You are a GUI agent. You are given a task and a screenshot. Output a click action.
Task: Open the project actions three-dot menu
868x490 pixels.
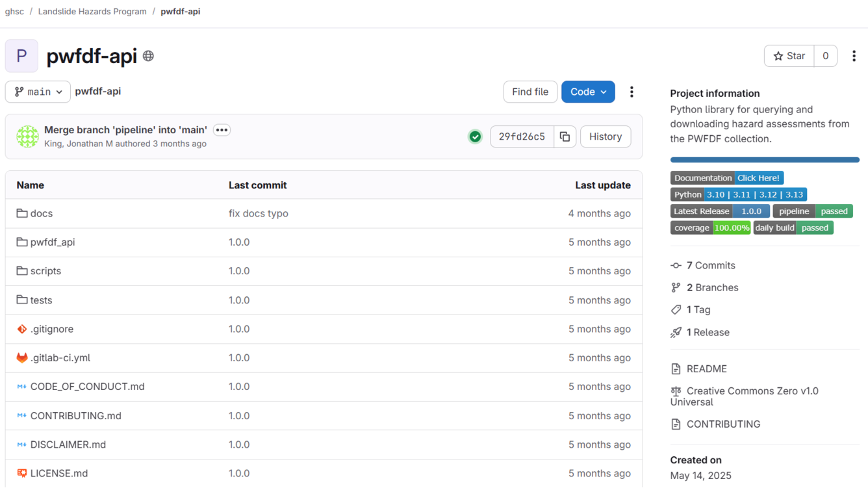click(x=854, y=56)
